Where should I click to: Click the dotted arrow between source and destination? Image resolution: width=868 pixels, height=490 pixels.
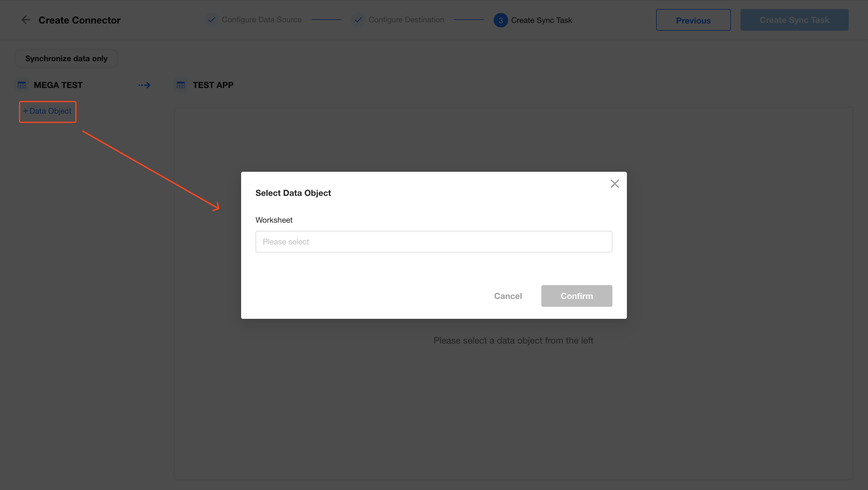pyautogui.click(x=144, y=85)
